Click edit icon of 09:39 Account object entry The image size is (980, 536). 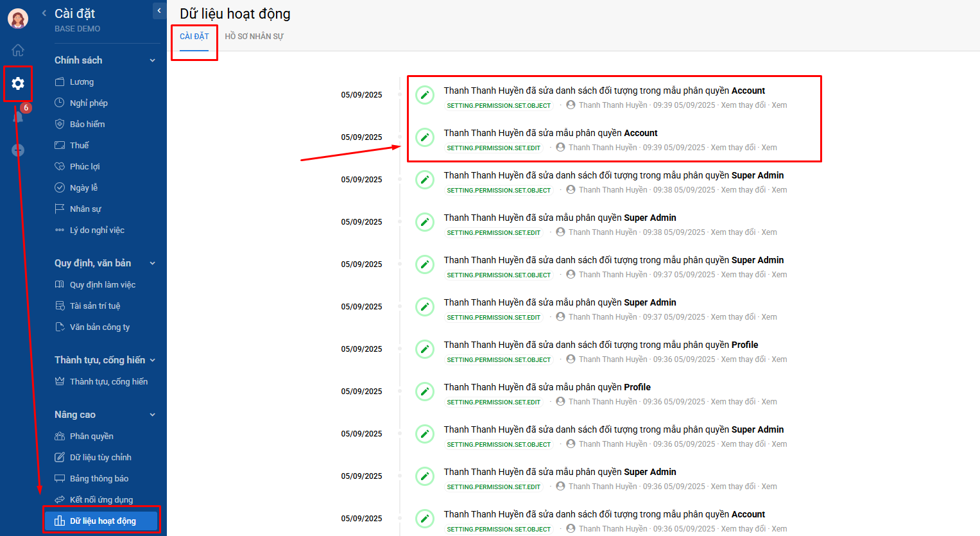[x=425, y=95]
